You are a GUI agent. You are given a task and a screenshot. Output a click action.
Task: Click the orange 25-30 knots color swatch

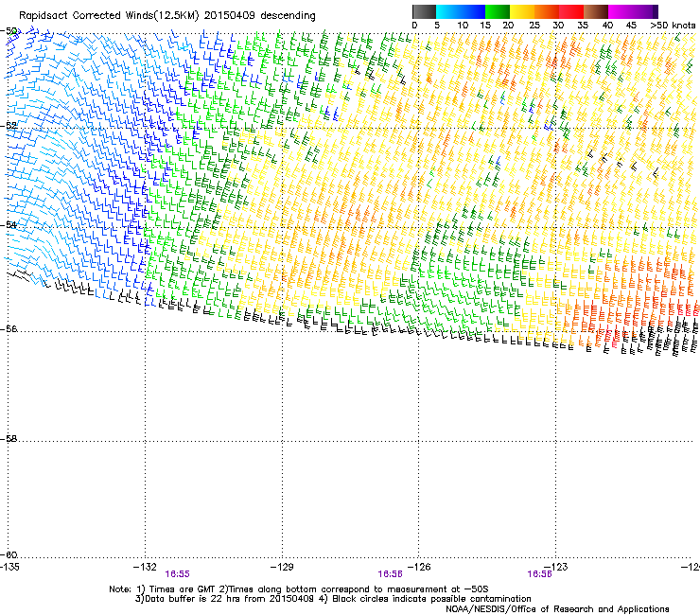click(x=547, y=11)
